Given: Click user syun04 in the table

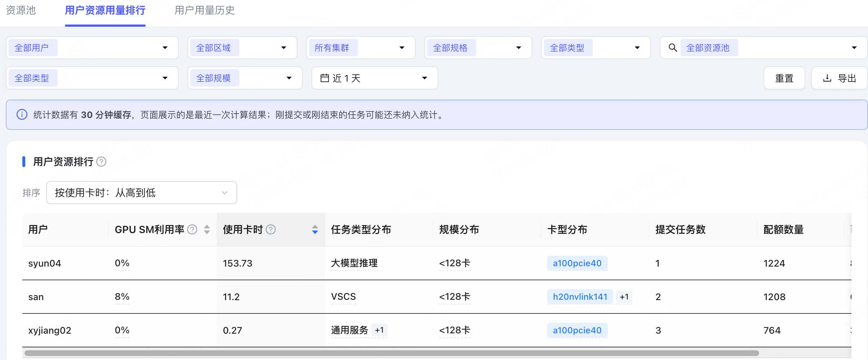Looking at the screenshot, I should (45, 263).
